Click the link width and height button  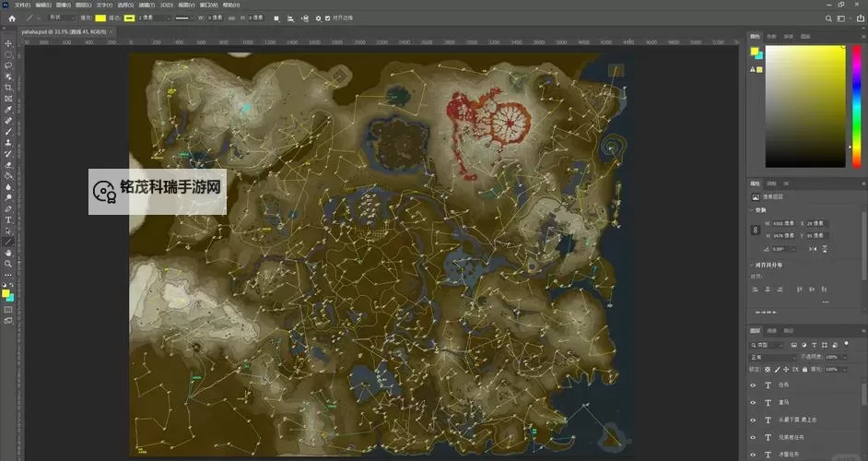756,230
